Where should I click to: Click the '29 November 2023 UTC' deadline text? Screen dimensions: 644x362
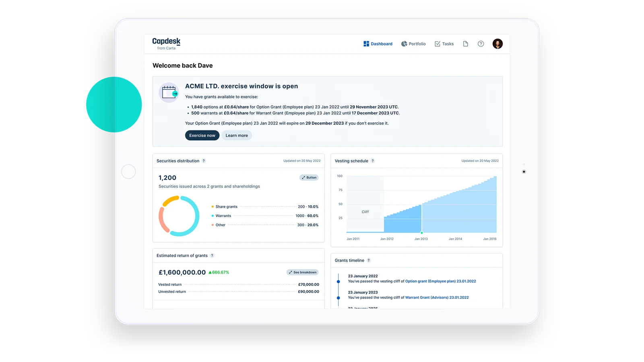click(x=374, y=107)
